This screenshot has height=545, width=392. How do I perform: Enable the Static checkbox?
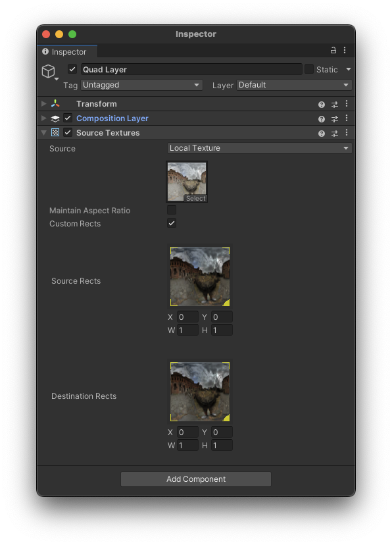pos(309,69)
